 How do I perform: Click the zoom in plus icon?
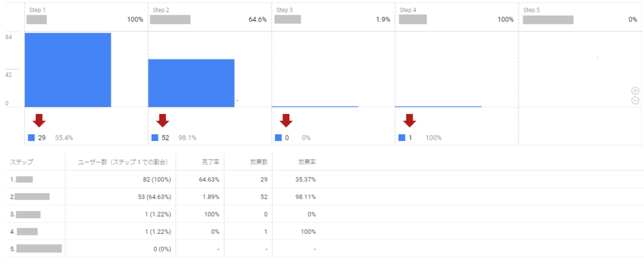point(635,91)
